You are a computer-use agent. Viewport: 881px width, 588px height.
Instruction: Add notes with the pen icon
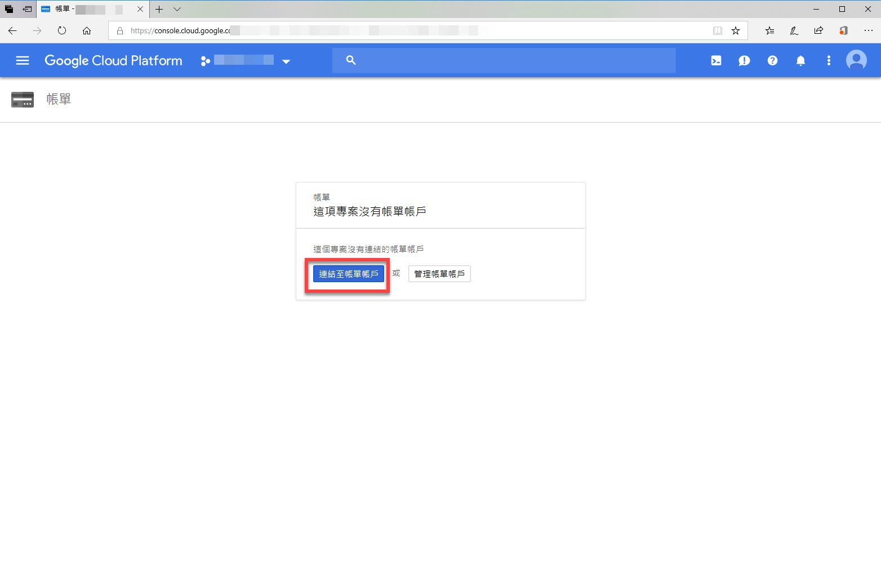click(794, 30)
